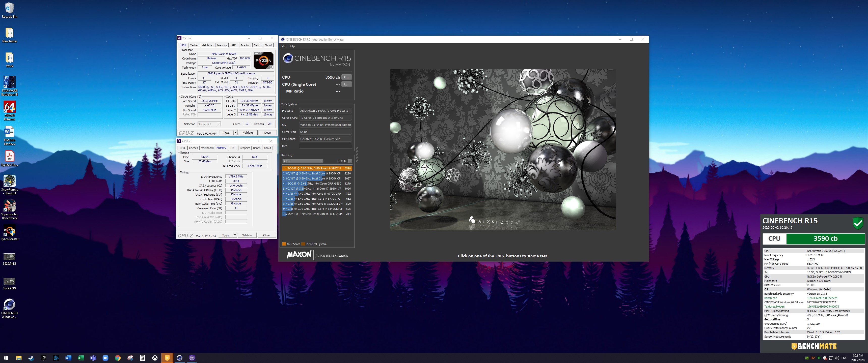Viewport: 868px width, 363px height.
Task: Select the STAR WARS Battlefront II shortcut
Action: click(x=9, y=86)
